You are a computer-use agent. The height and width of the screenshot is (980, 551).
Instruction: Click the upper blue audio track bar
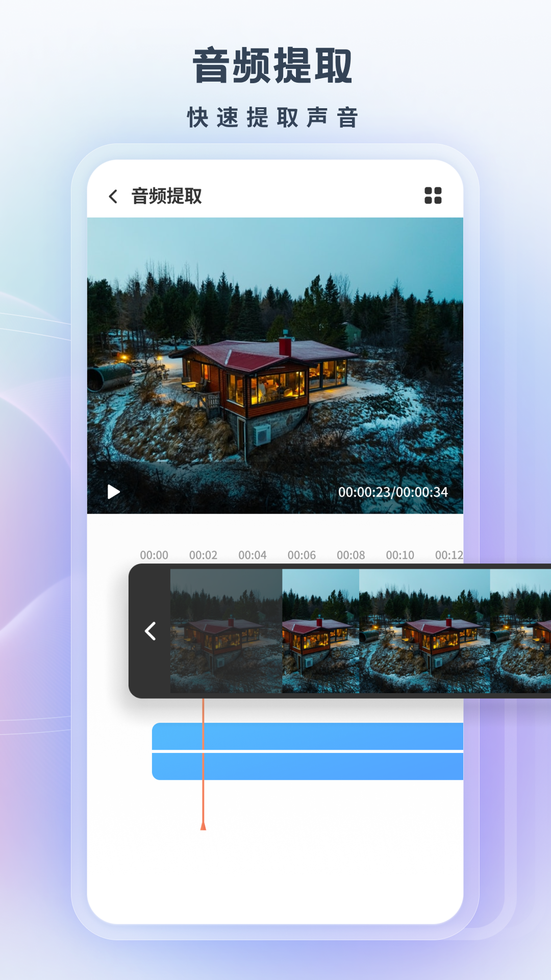[x=308, y=736]
